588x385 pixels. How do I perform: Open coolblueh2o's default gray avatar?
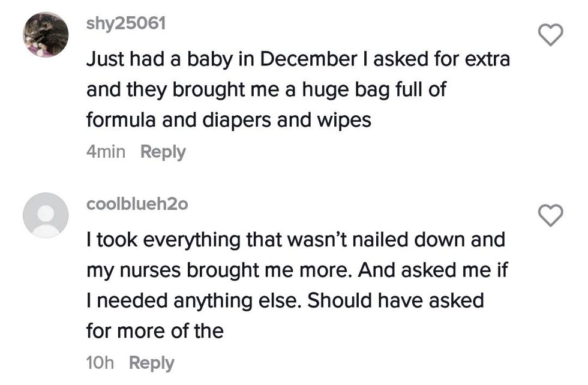[46, 215]
